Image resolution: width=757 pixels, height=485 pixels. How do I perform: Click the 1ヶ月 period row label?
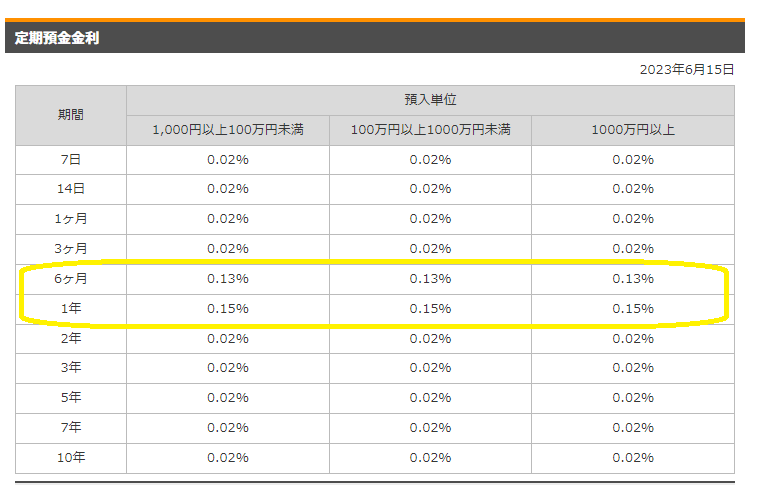tap(70, 219)
